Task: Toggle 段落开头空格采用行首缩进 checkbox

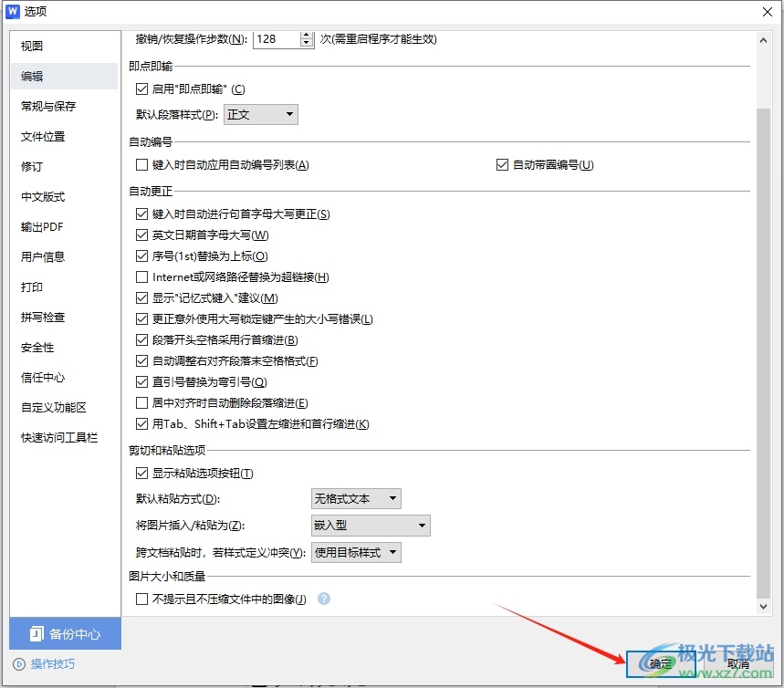Action: (x=141, y=340)
